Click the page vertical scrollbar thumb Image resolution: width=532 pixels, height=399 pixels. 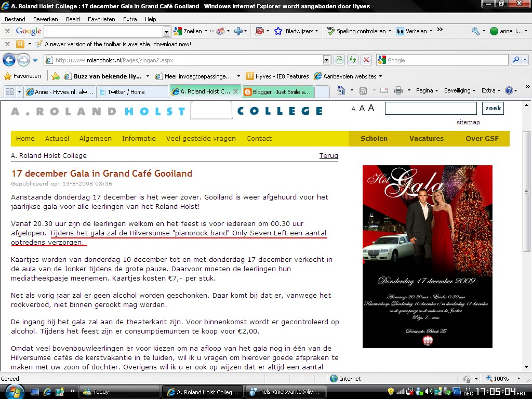[x=526, y=192]
